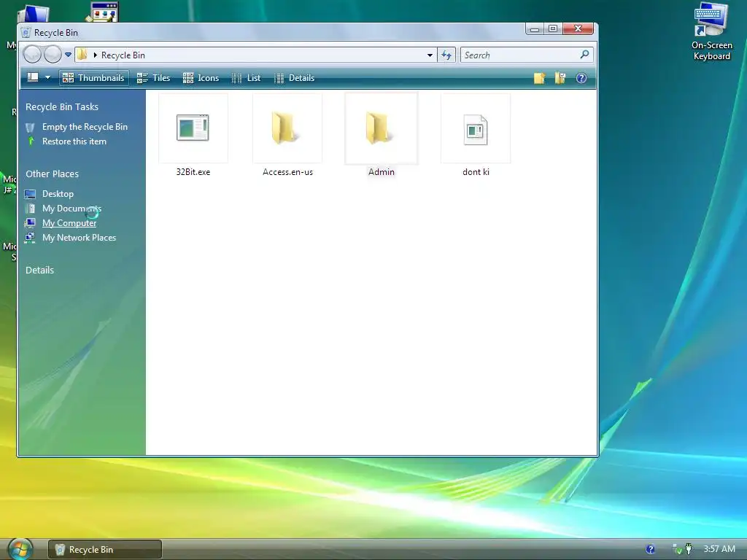Click the 3:57 AM clock

coord(719,549)
